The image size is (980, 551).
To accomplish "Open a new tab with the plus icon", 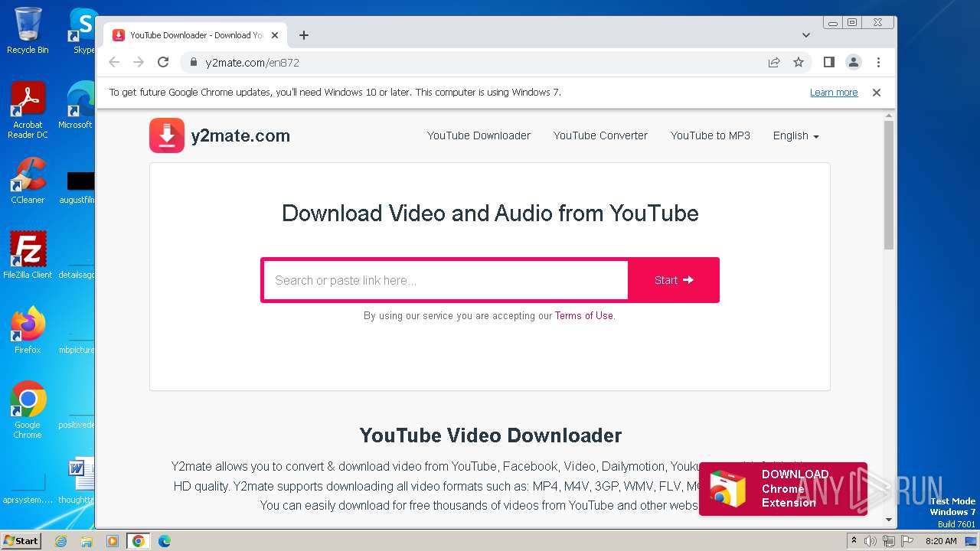I will tap(304, 35).
